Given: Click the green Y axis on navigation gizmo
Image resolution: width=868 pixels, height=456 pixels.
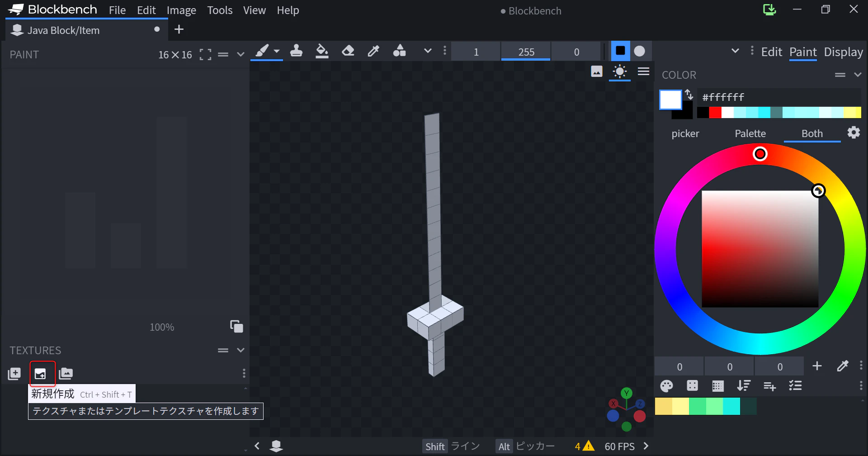Looking at the screenshot, I should [626, 393].
